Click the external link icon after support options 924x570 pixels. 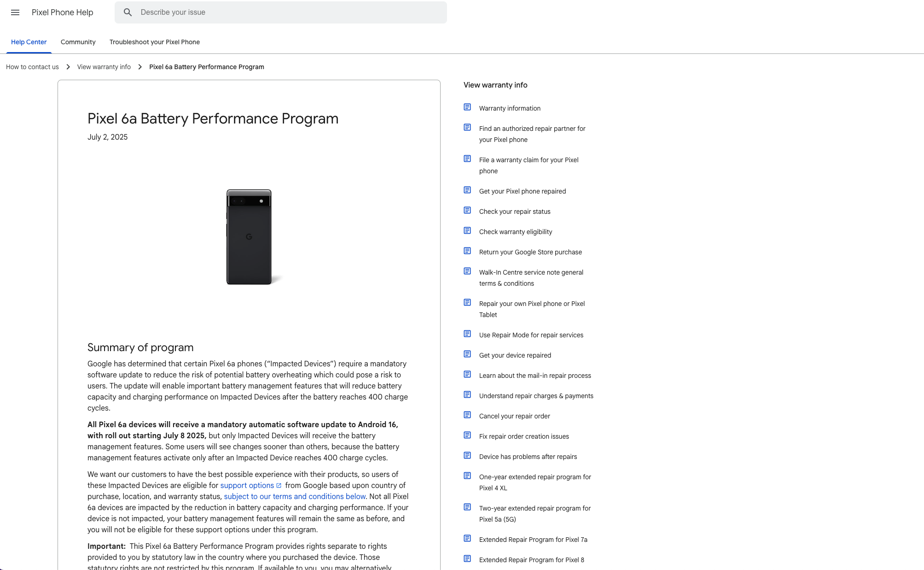[279, 485]
